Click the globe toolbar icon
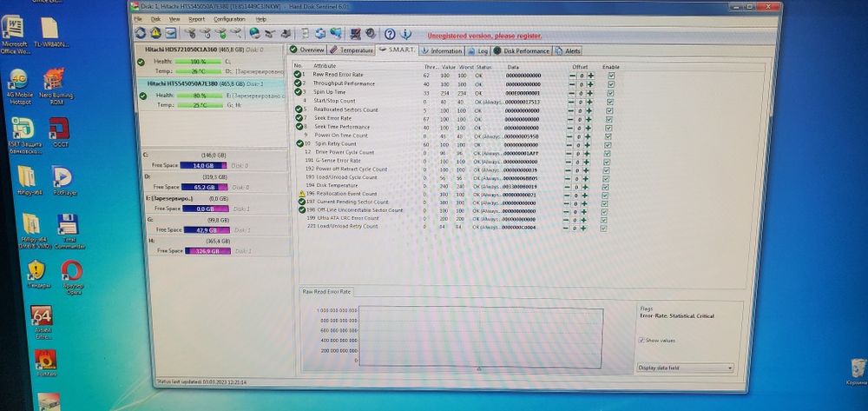 pos(254,33)
